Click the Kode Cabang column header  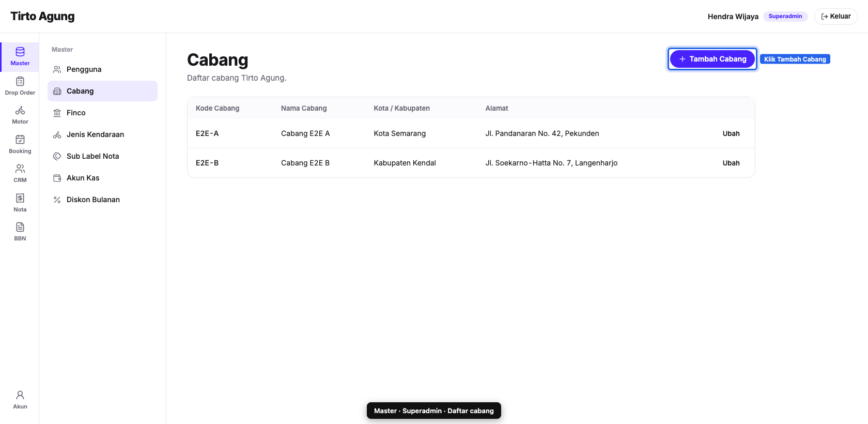218,108
